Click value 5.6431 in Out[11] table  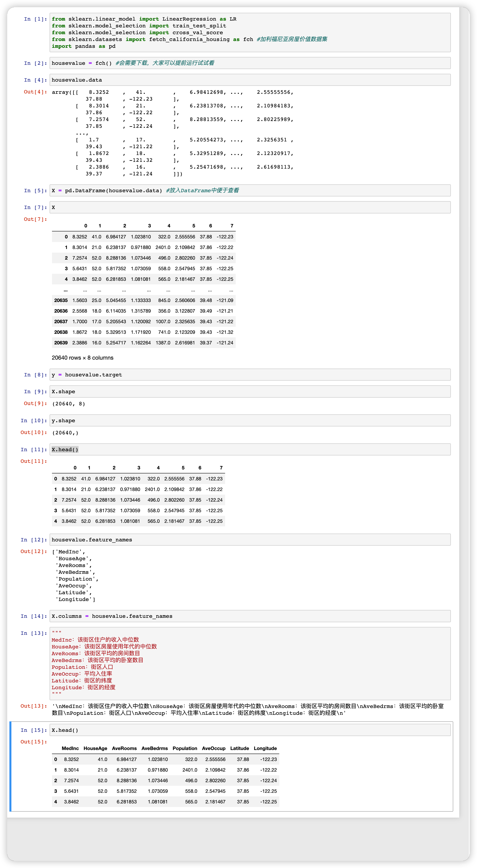(x=69, y=510)
